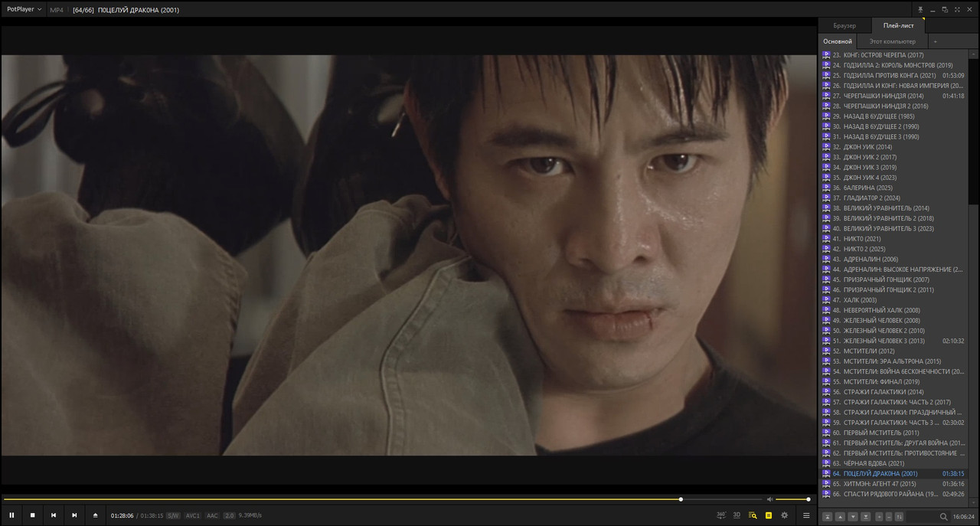Click the video picture area
980x526 pixels.
[x=409, y=255]
